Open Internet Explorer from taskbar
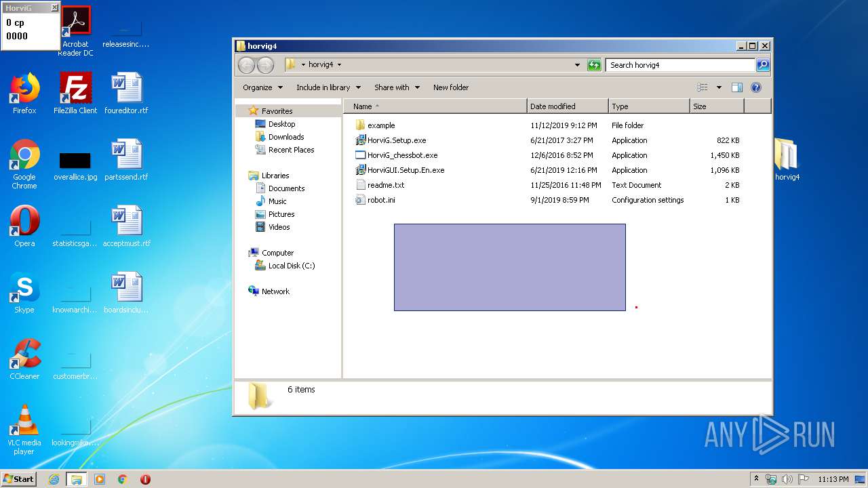 54,479
